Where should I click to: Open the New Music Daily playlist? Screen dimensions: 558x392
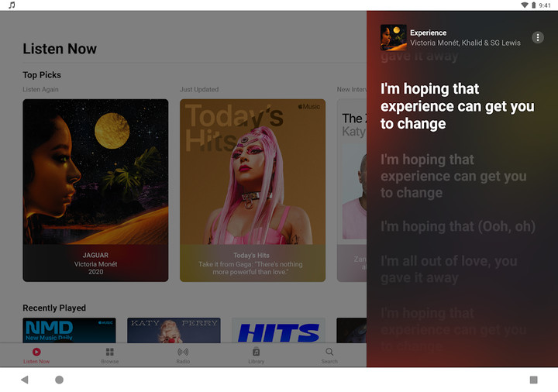[69, 331]
